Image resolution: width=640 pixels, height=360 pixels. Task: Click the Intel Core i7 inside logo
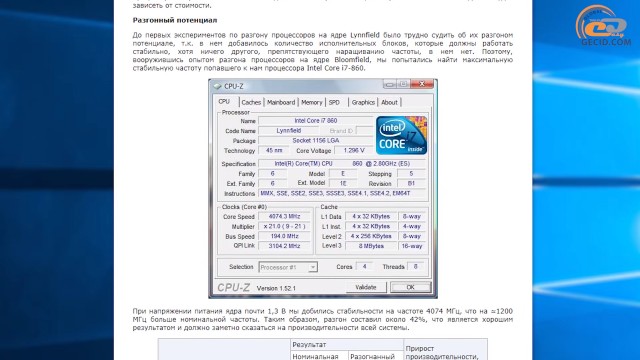[401, 135]
